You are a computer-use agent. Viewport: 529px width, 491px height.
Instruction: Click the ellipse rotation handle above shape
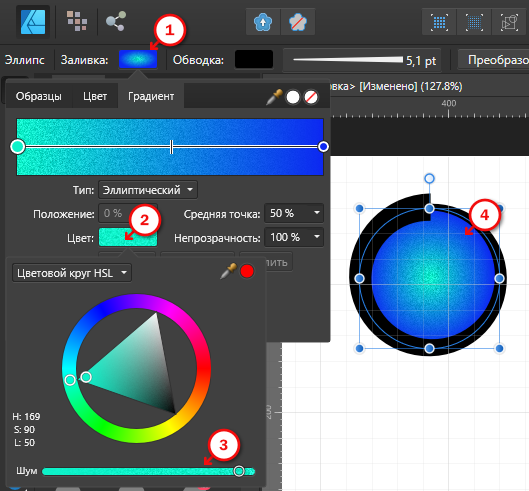coord(429,178)
